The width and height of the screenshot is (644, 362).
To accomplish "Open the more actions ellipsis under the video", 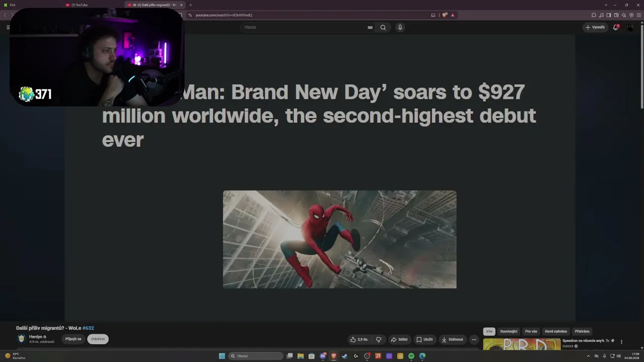I will point(474,339).
